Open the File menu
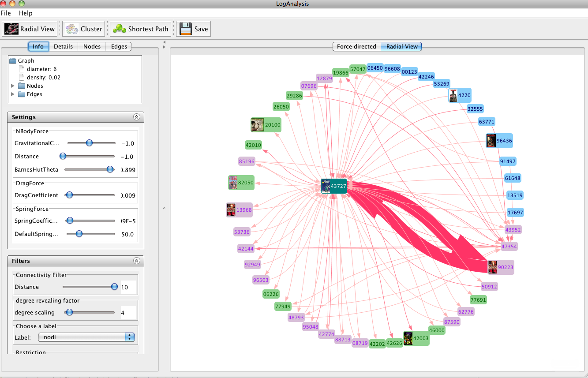This screenshot has width=588, height=378. click(6, 13)
